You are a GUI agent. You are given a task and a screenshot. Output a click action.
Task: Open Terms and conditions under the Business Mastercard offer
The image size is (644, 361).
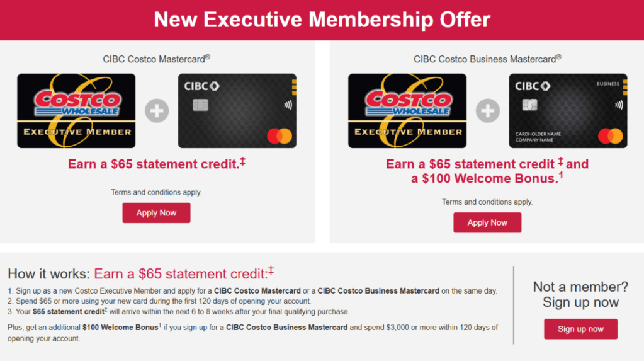tap(487, 202)
